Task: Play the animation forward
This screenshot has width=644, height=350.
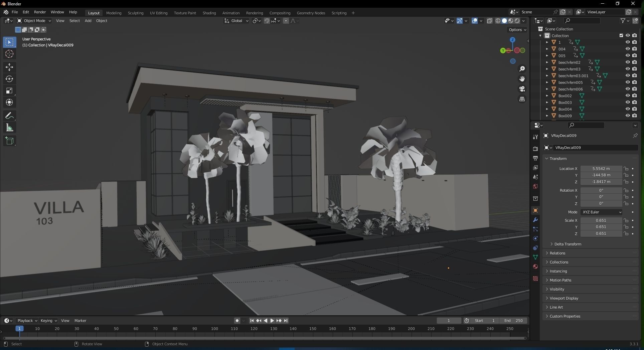Action: (x=272, y=321)
